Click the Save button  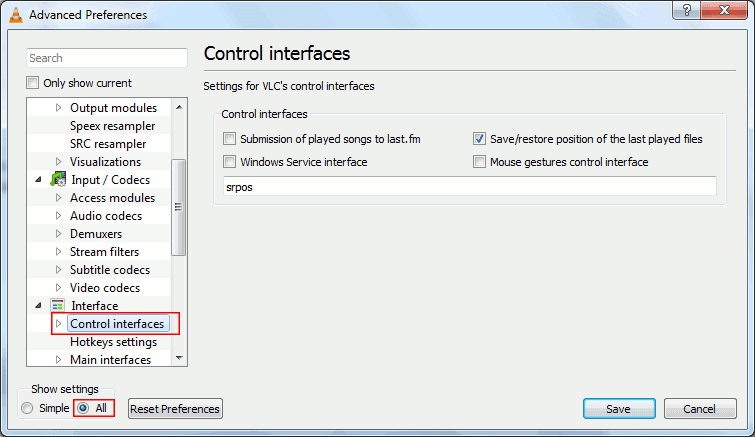click(618, 409)
